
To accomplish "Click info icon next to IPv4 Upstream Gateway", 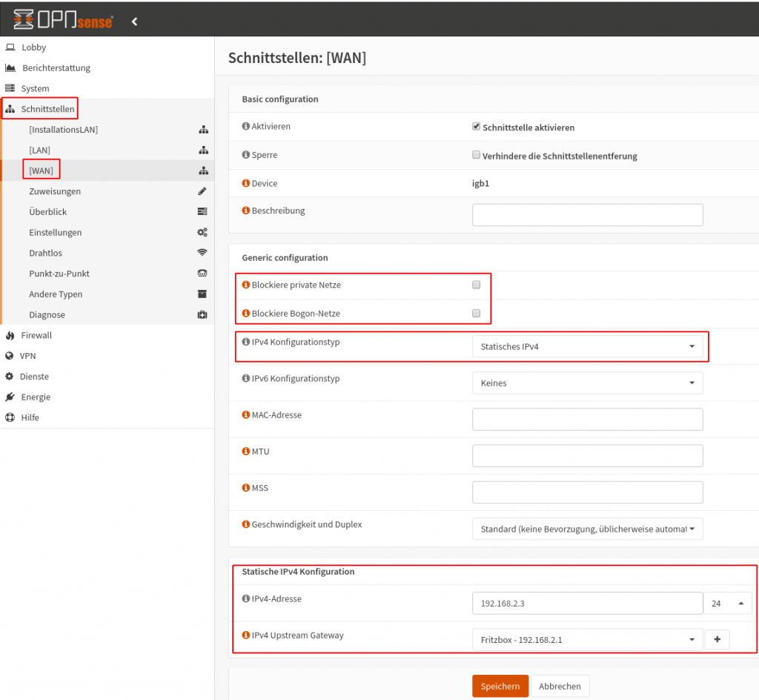I will tap(246, 635).
